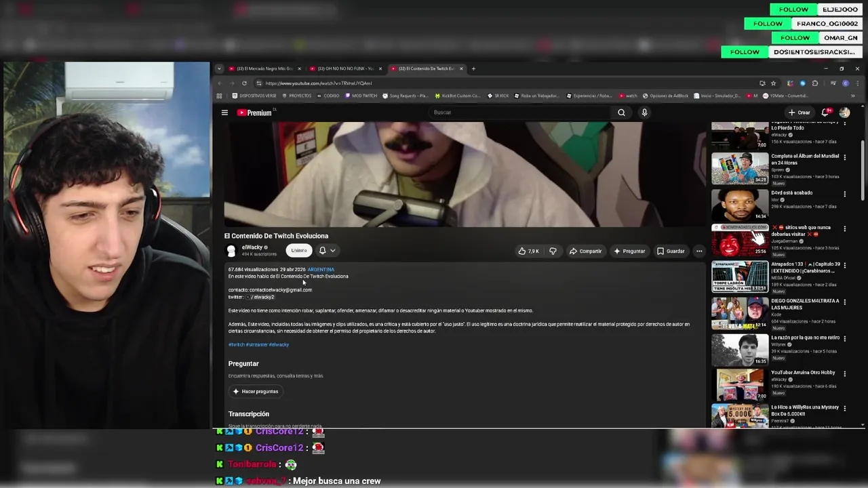Go back in browser navigation

[219, 83]
